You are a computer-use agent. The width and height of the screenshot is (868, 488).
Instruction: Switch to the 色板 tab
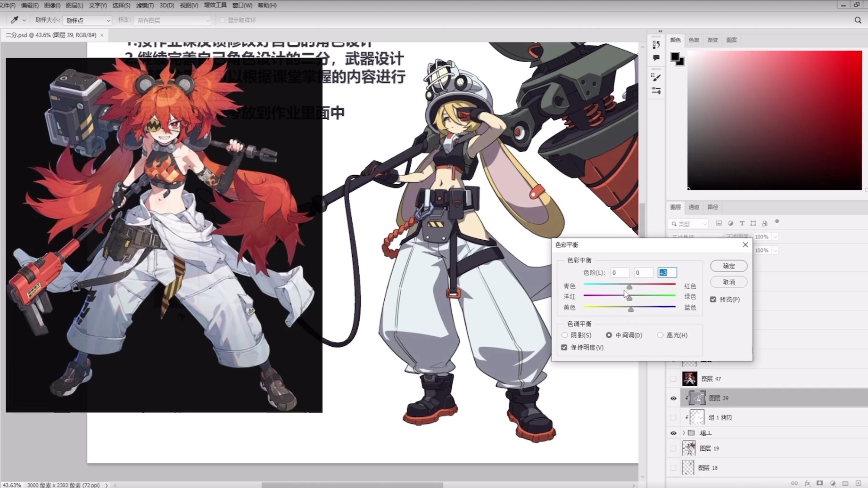pos(694,40)
